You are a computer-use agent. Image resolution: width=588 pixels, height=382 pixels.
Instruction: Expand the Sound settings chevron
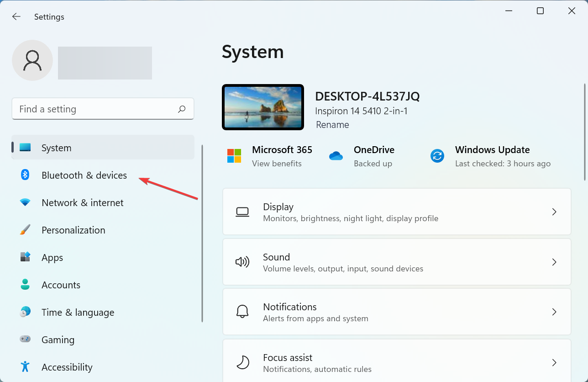(554, 262)
